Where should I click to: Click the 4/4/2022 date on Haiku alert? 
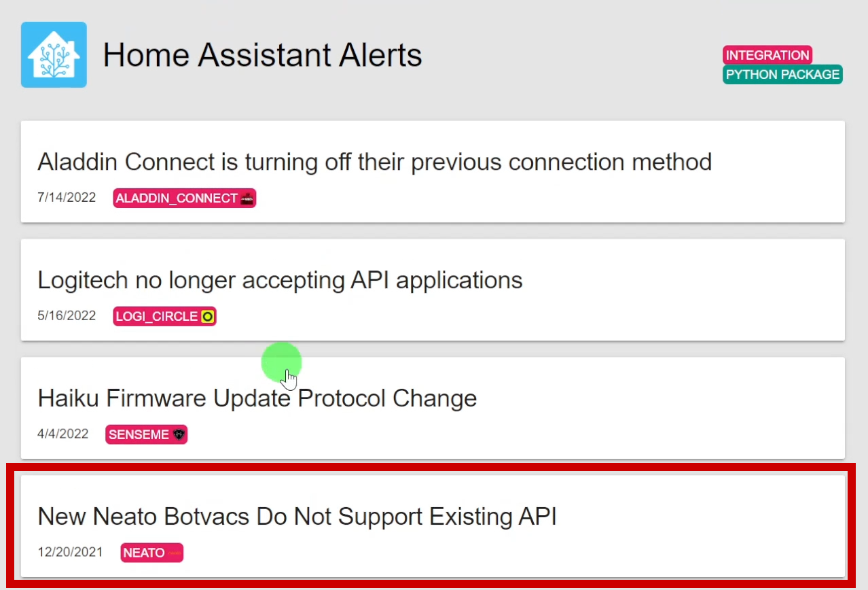tap(63, 434)
